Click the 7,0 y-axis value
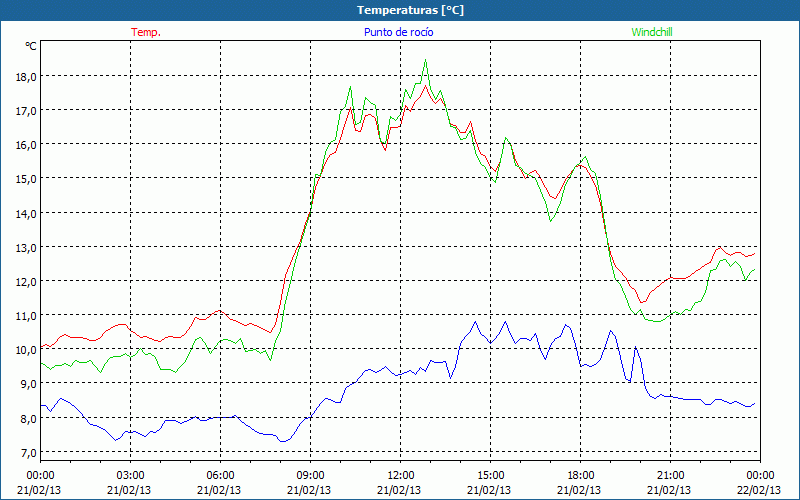The image size is (800, 500). click(28, 453)
